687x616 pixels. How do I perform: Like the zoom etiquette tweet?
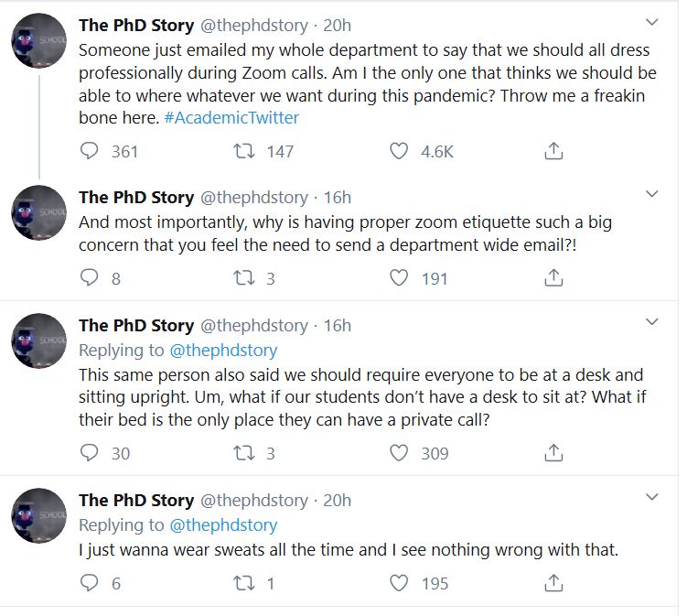click(x=399, y=277)
